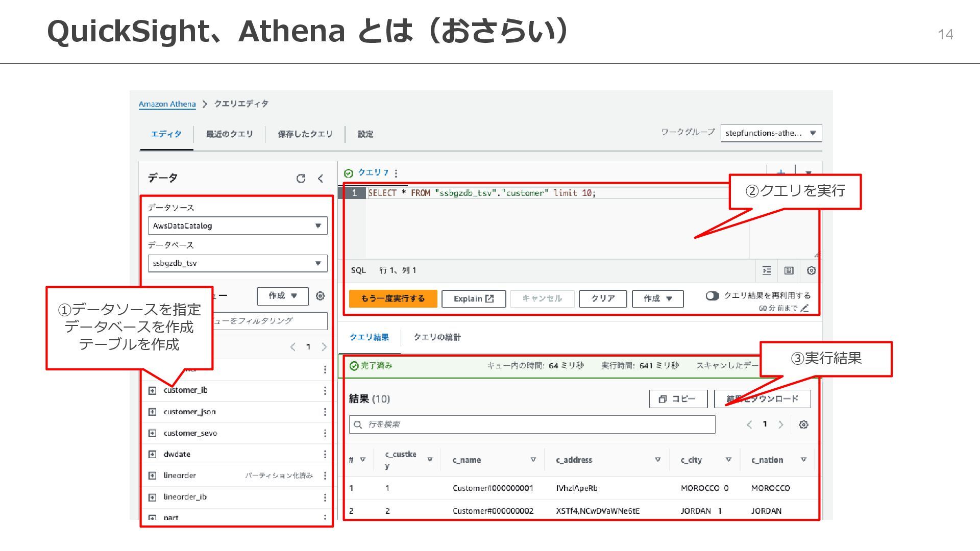980x551 pixels.
Task: Collapse the data panel with the chevron
Action: pyautogui.click(x=321, y=178)
